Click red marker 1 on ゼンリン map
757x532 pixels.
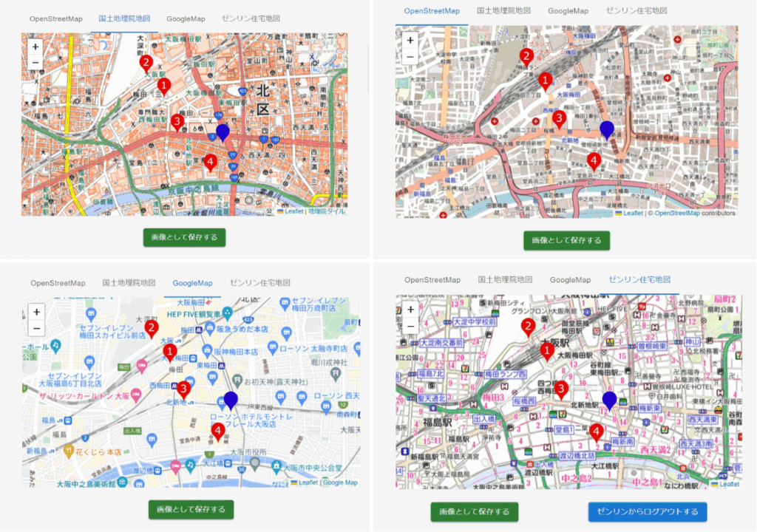click(547, 352)
